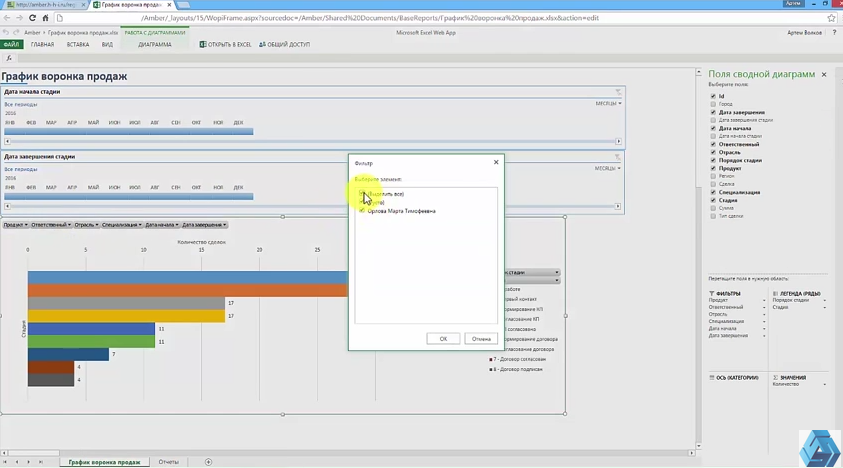Enable the Регион field checkbox
The height and width of the screenshot is (468, 843).
pyautogui.click(x=713, y=176)
